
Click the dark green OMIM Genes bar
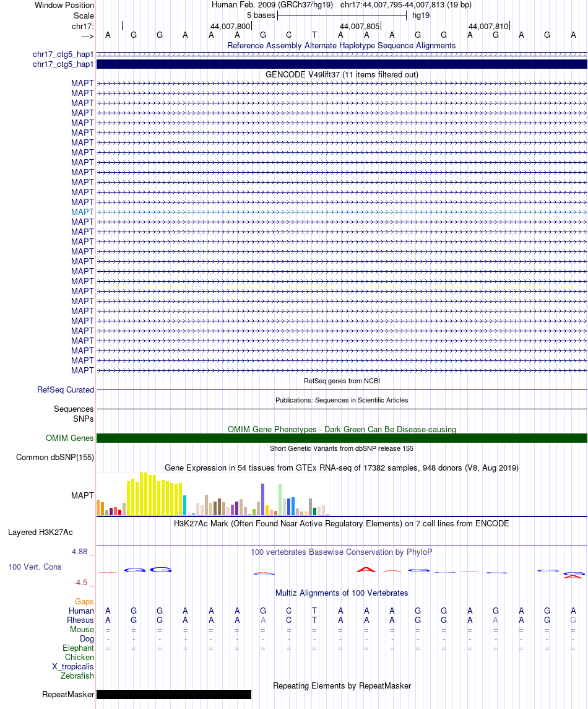pyautogui.click(x=342, y=438)
